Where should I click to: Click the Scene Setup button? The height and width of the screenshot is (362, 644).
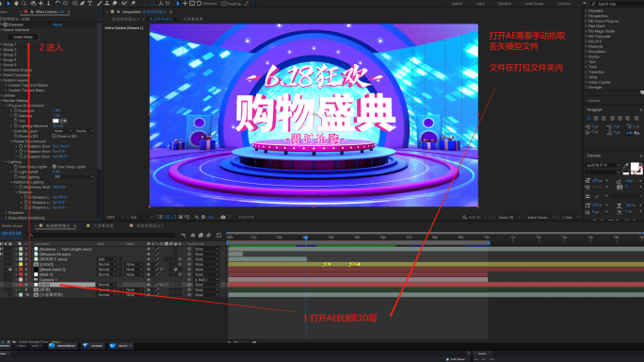[23, 37]
